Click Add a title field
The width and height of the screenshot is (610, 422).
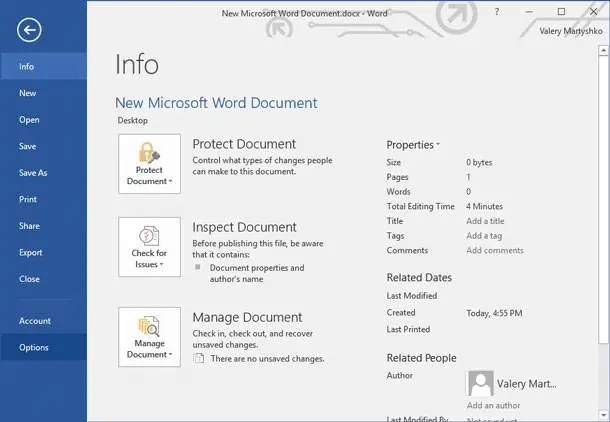tap(485, 221)
